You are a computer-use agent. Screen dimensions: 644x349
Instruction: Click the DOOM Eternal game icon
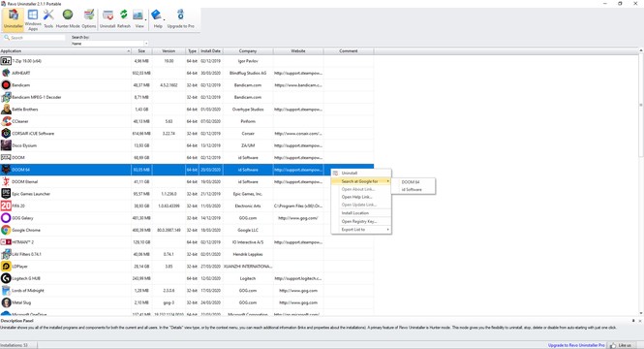[x=6, y=181]
